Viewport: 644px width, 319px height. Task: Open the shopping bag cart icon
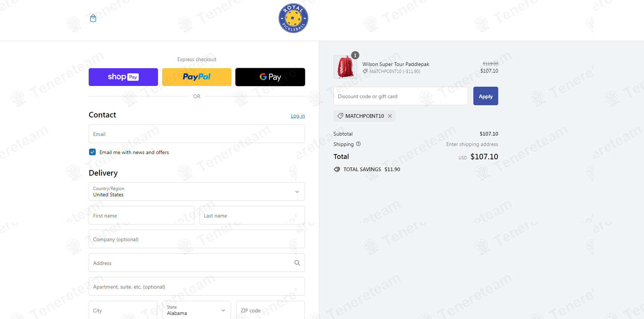pos(93,18)
